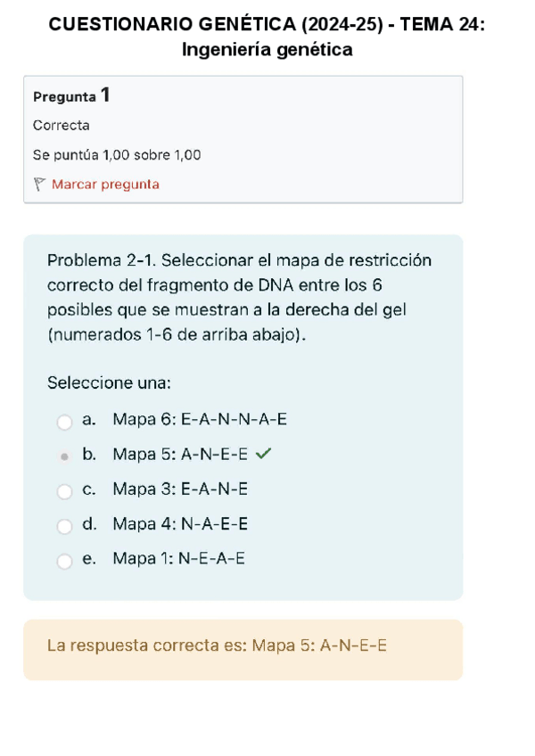Viewport: 535px width, 756px height.
Task: Click the Seleccione una prompt
Action: [109, 382]
